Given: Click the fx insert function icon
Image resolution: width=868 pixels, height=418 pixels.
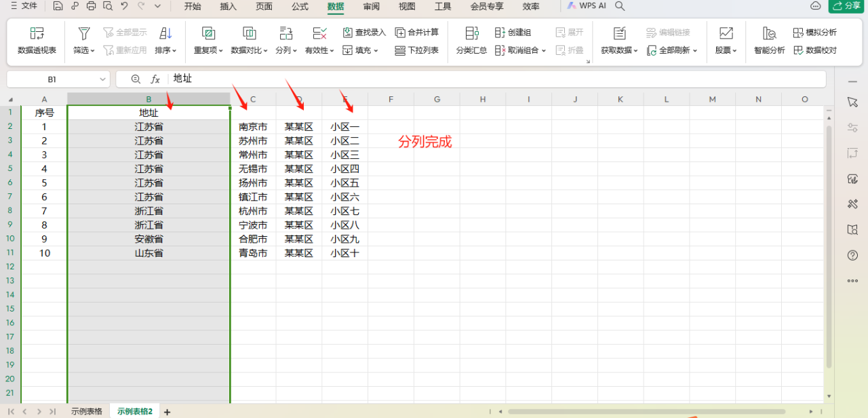Looking at the screenshot, I should (x=155, y=79).
